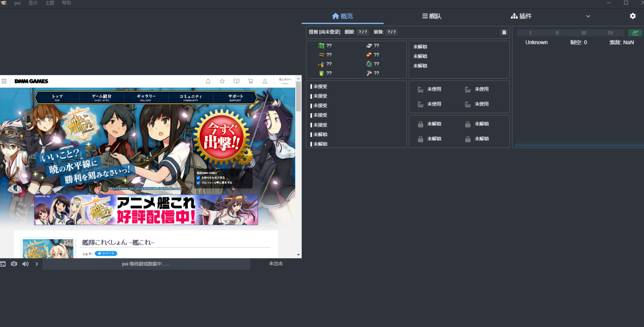The height and width of the screenshot is (327, 644).
Task: Toggle the お知らせを受け取る checkbox
Action: (x=198, y=178)
